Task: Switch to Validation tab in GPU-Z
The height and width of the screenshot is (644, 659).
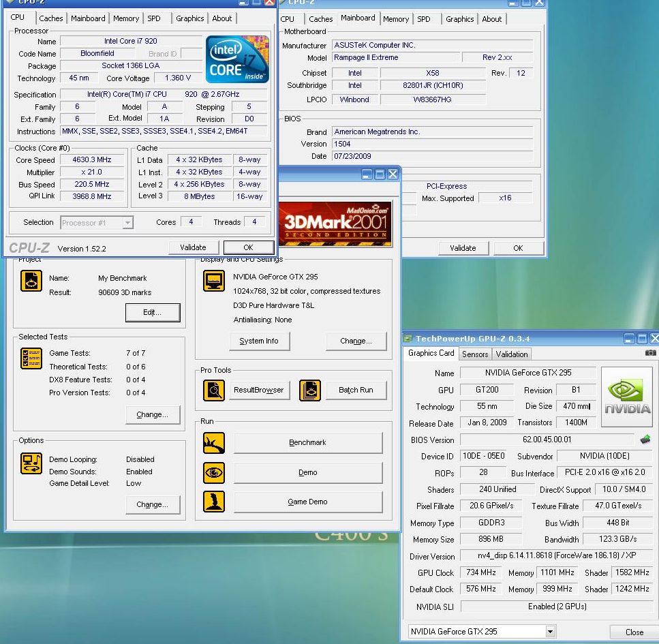Action: pos(512,354)
